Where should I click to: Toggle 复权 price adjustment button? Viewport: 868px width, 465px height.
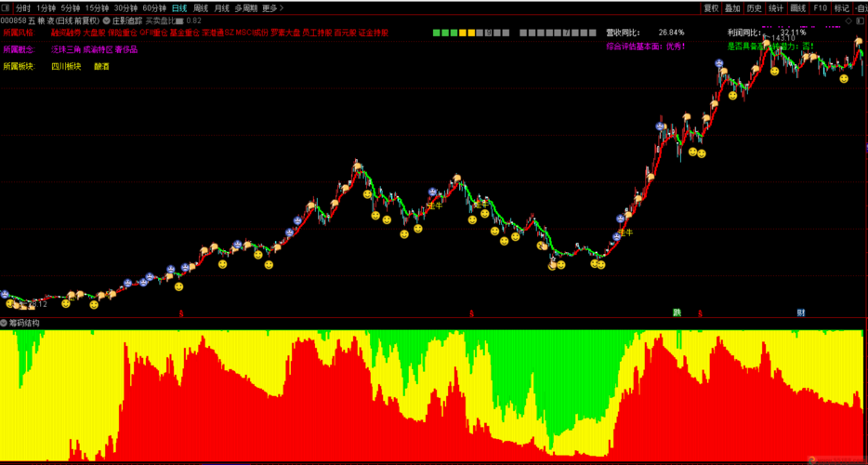[711, 7]
